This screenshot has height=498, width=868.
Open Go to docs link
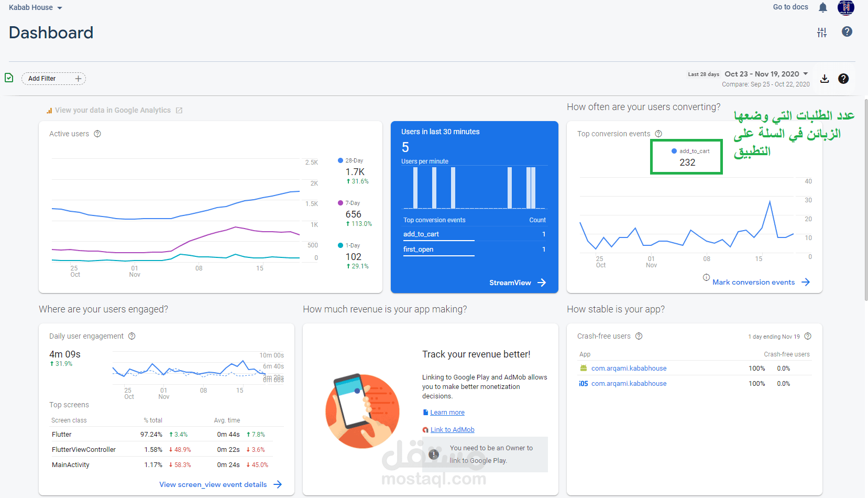click(790, 7)
